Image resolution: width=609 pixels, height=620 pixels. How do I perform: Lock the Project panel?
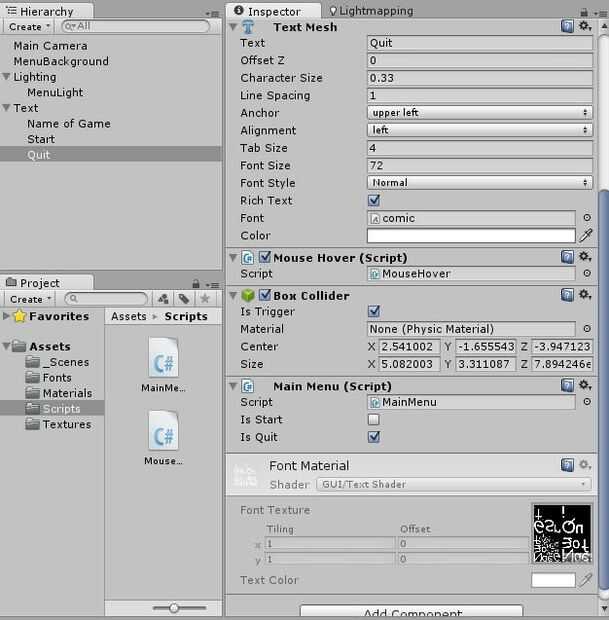click(x=196, y=284)
